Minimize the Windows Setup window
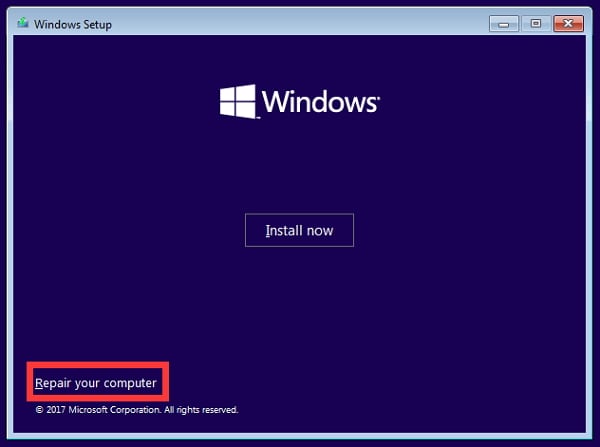 tap(504, 24)
